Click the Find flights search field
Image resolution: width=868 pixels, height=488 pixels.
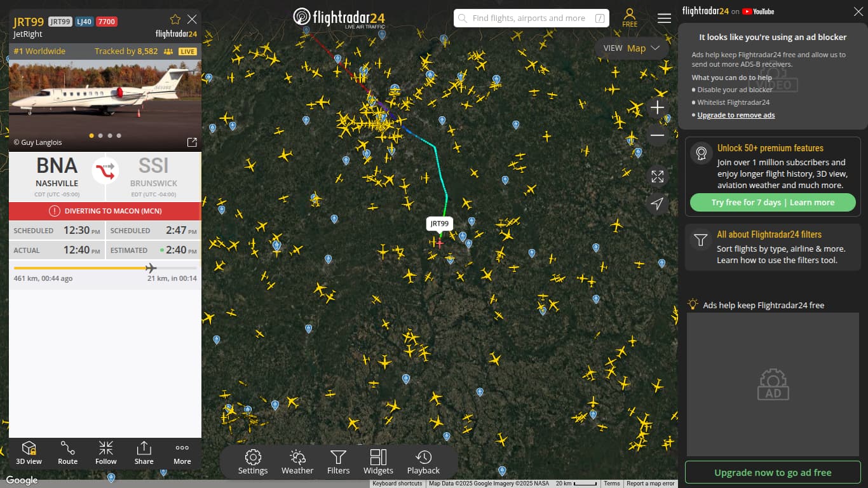point(531,18)
